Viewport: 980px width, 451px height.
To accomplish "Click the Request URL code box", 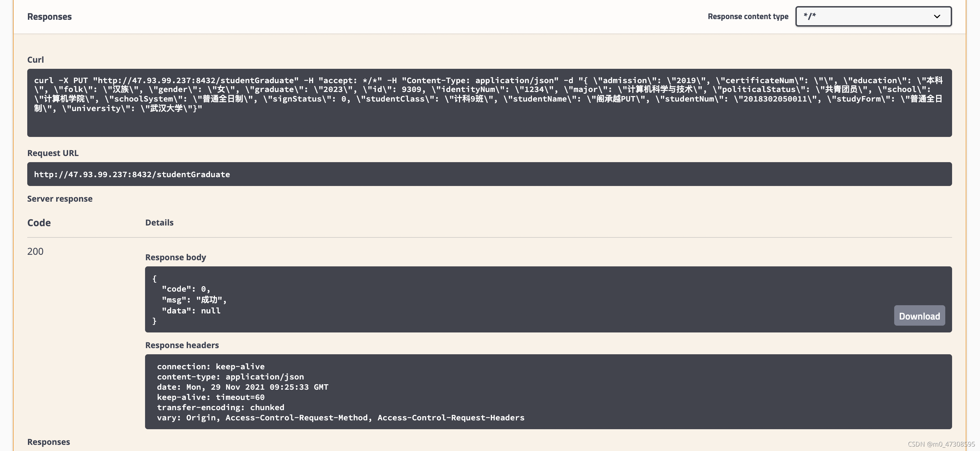I will click(489, 174).
